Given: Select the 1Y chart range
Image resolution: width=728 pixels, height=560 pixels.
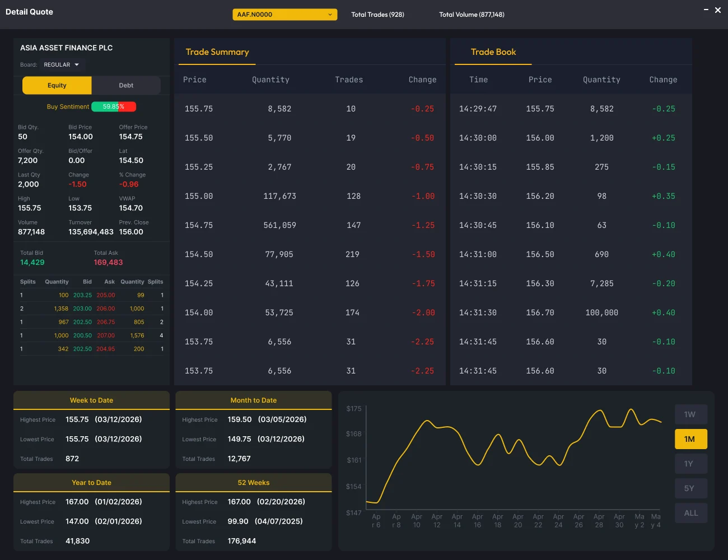Looking at the screenshot, I should [x=691, y=464].
